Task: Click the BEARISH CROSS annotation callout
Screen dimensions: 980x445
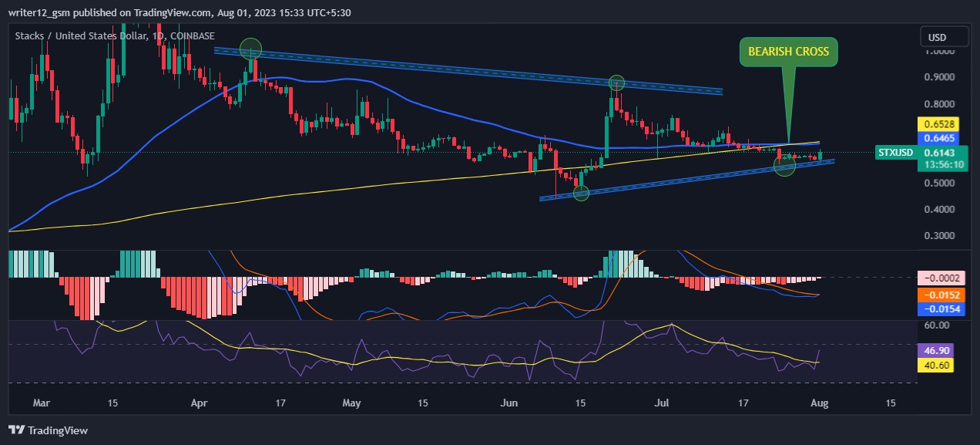Action: [790, 52]
